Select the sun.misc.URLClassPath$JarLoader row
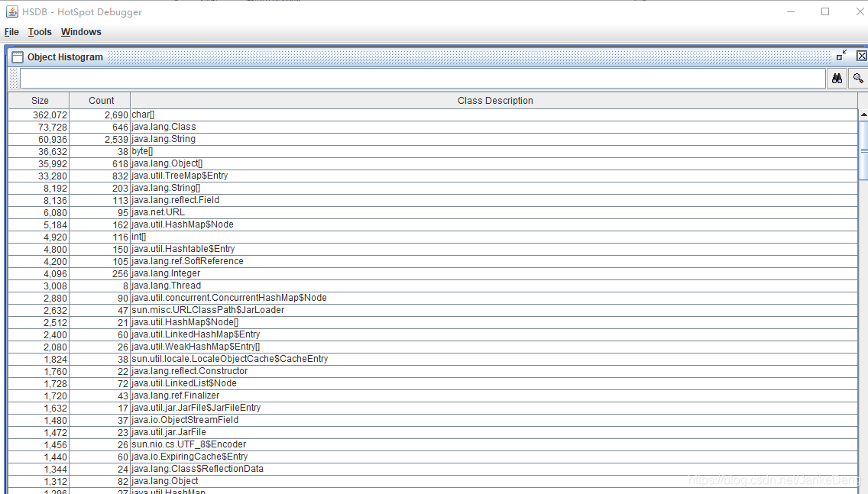This screenshot has height=494, width=868. (x=433, y=310)
